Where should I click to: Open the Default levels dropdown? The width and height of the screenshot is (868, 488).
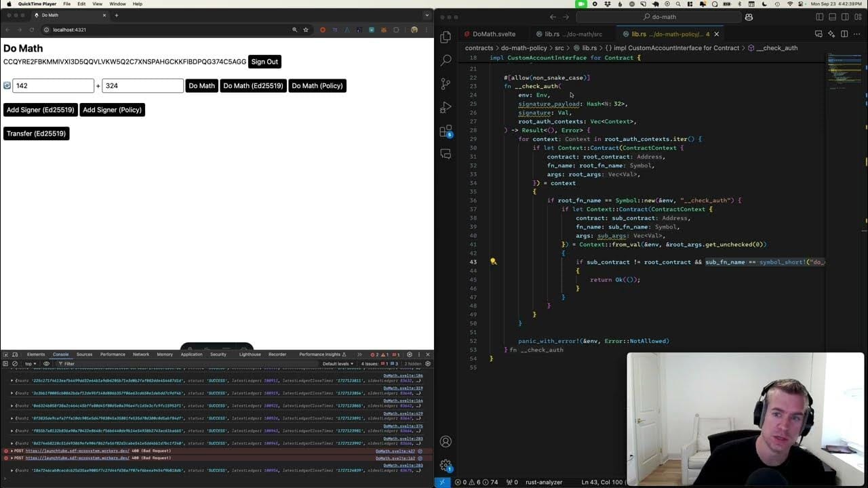click(338, 364)
